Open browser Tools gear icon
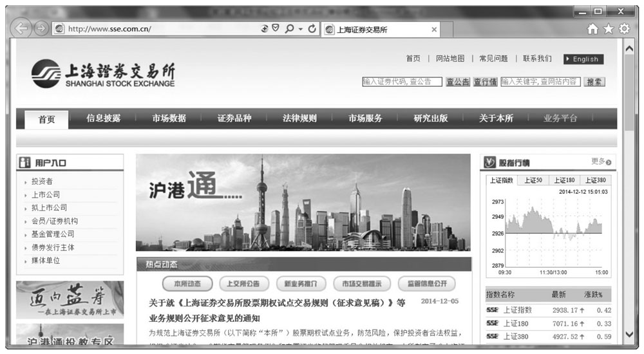 624,29
